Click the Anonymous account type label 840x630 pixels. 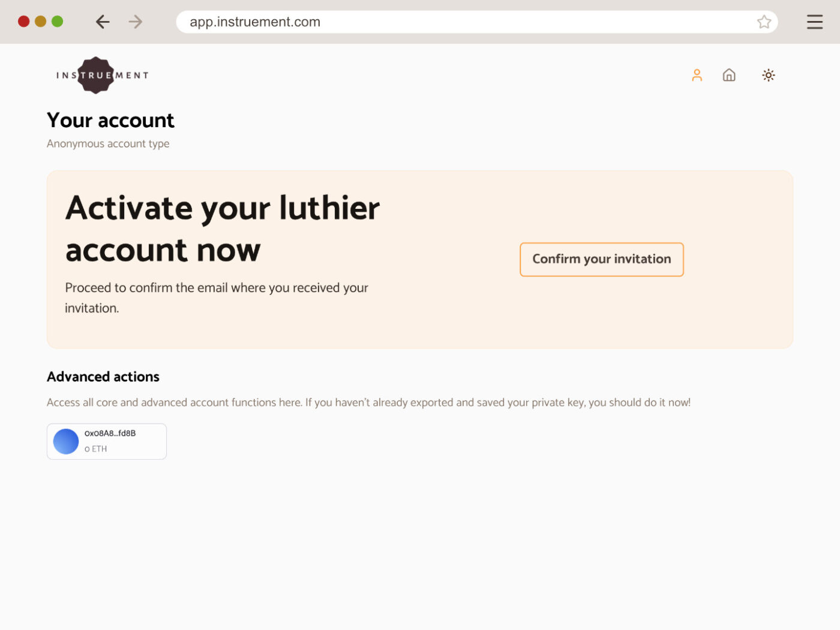tap(108, 144)
